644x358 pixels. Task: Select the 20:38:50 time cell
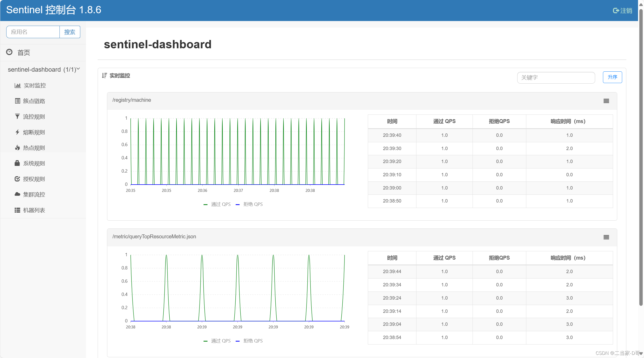click(x=392, y=201)
